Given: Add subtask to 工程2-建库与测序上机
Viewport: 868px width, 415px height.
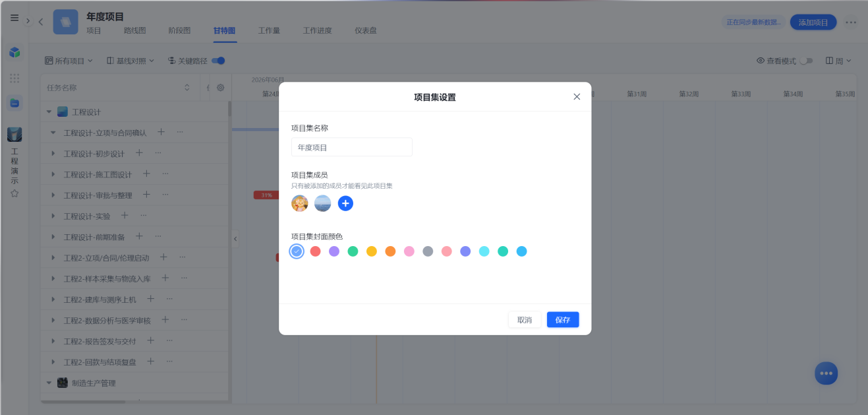Looking at the screenshot, I should coord(150,299).
